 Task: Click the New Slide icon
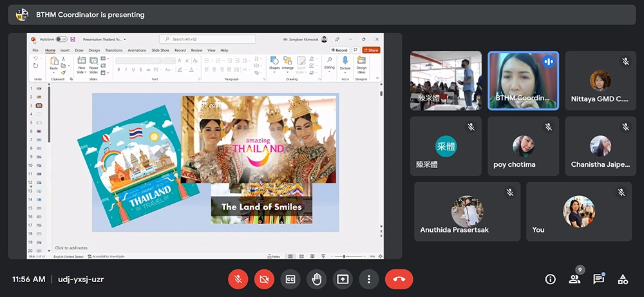(x=82, y=61)
